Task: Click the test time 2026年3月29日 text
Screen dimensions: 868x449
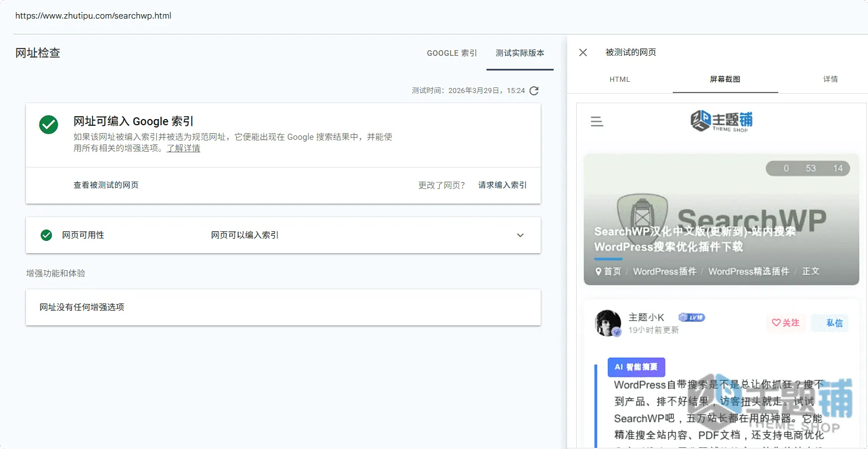Action: [468, 91]
